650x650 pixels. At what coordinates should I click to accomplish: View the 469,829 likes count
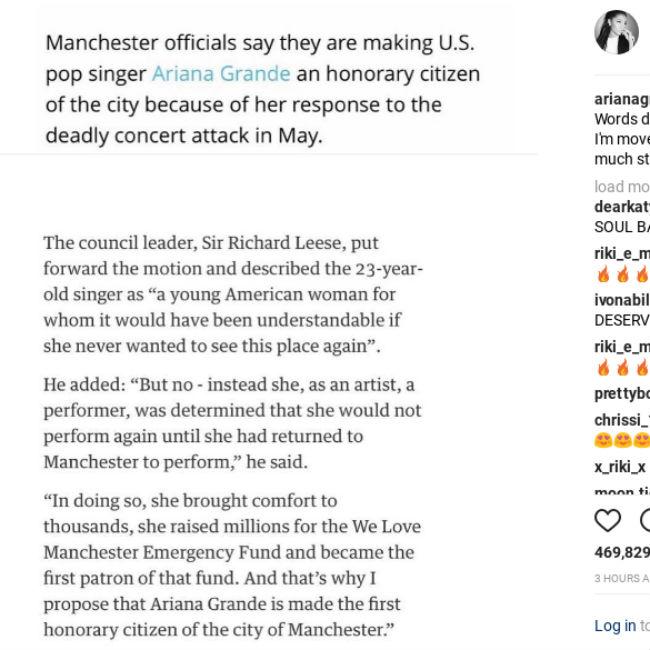(621, 552)
